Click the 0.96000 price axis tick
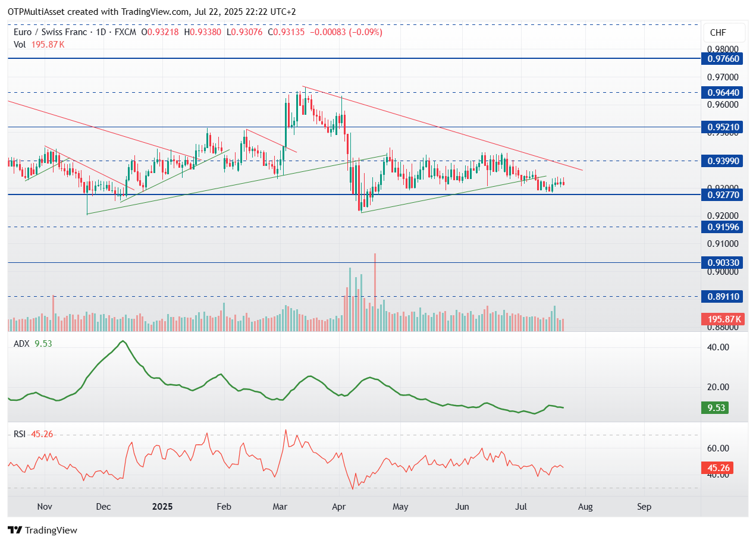756x543 pixels. (723, 105)
